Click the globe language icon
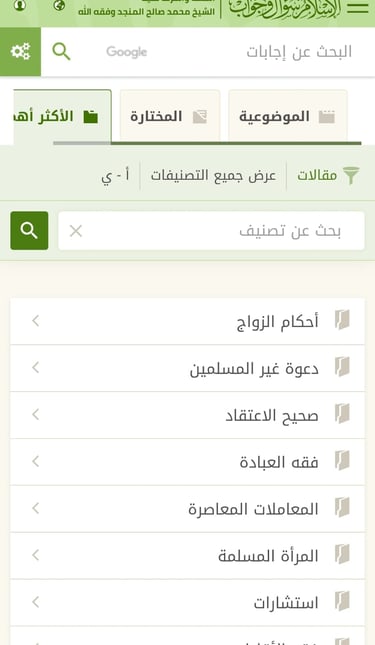This screenshot has width=375, height=645. coord(59,5)
